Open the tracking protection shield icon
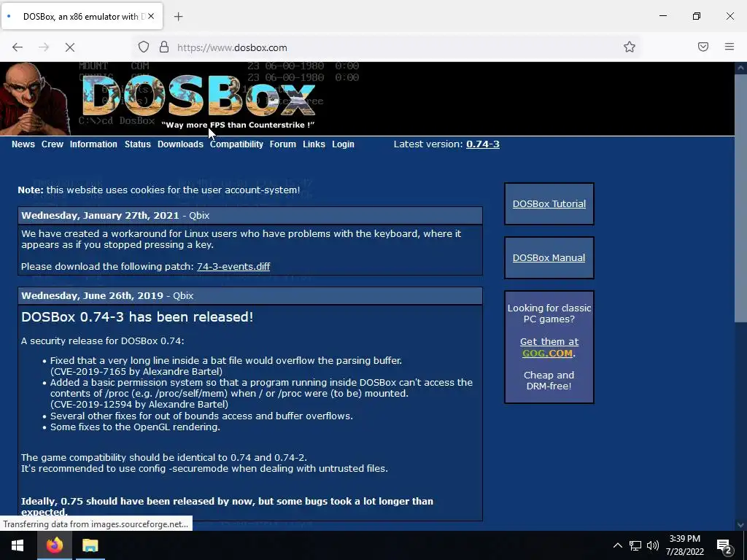 click(144, 47)
